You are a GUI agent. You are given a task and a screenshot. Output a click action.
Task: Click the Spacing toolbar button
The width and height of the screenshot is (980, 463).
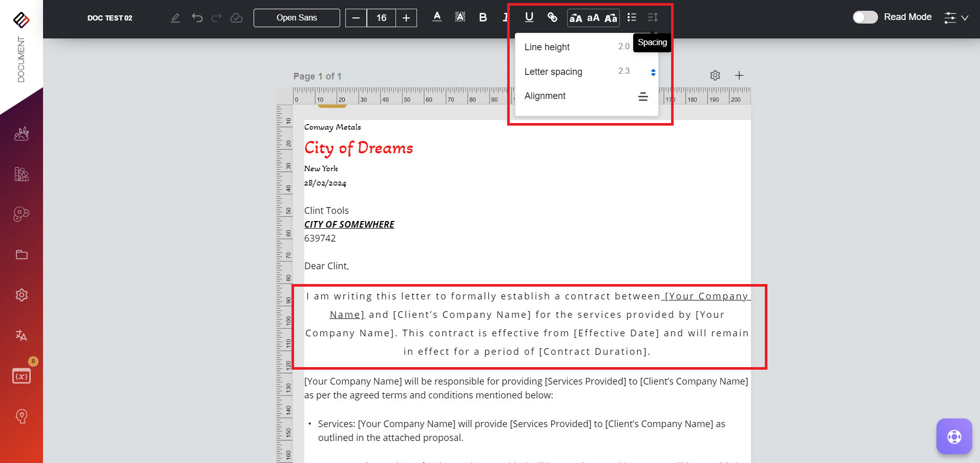point(653,17)
